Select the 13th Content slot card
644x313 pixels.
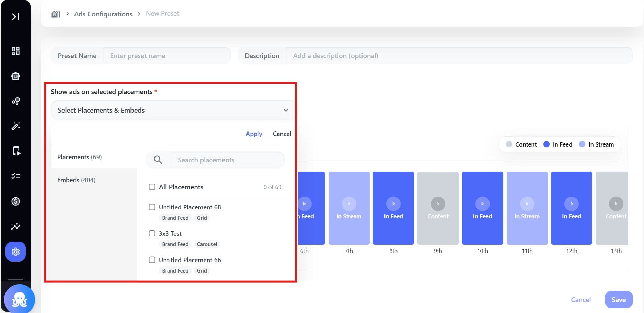[x=612, y=208]
